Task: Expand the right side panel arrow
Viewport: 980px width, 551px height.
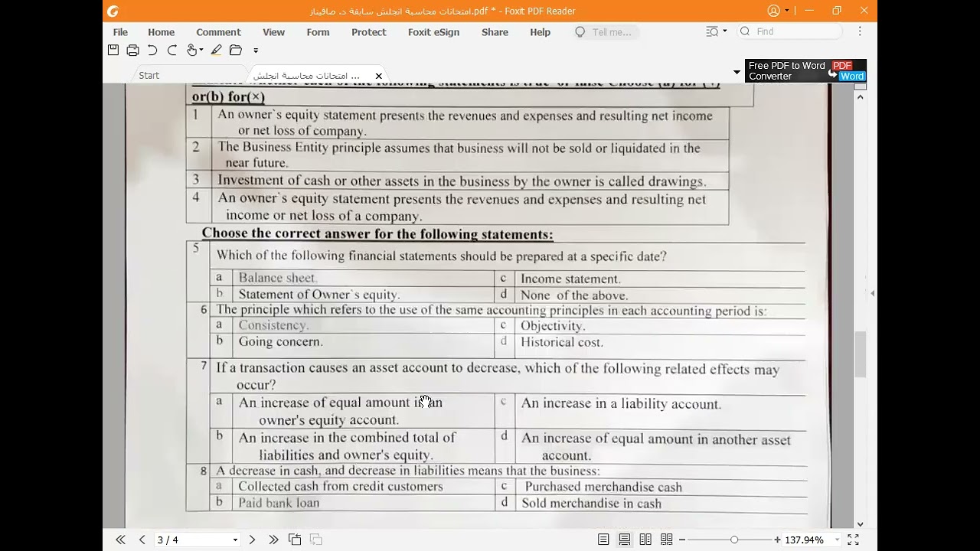Action: tap(873, 293)
